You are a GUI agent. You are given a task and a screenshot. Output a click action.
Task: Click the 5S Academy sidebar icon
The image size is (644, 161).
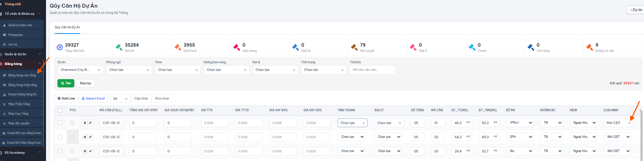[x=1, y=153]
